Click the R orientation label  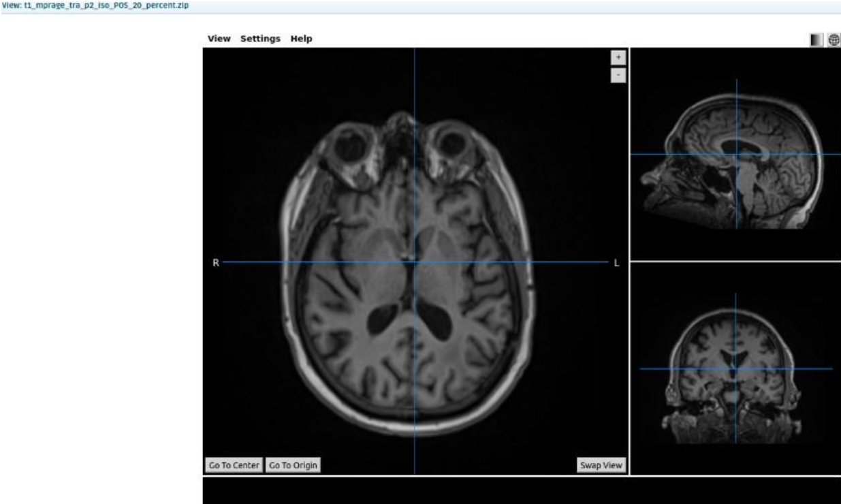tap(216, 263)
